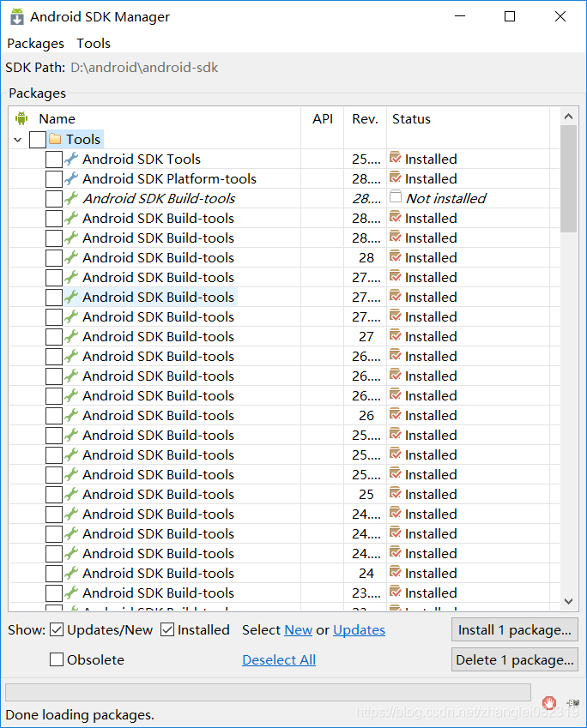Click the Name column header
Viewport: 587px width, 728px height.
coord(57,119)
